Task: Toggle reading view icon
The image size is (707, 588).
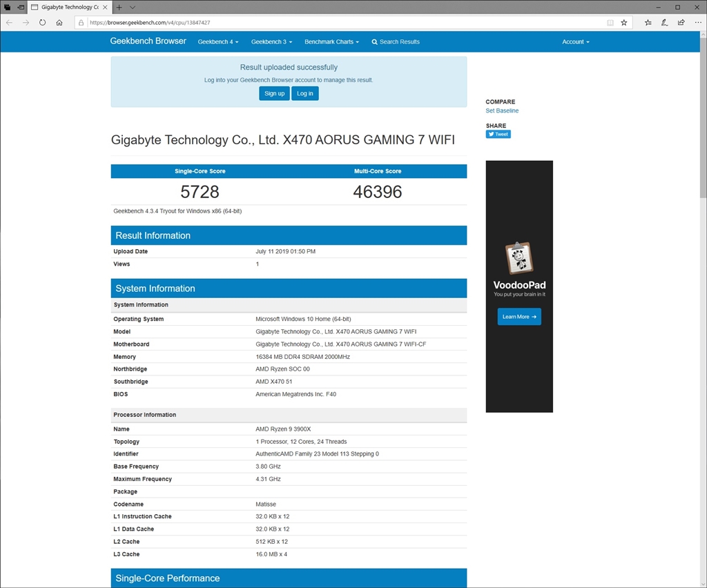Action: tap(610, 23)
